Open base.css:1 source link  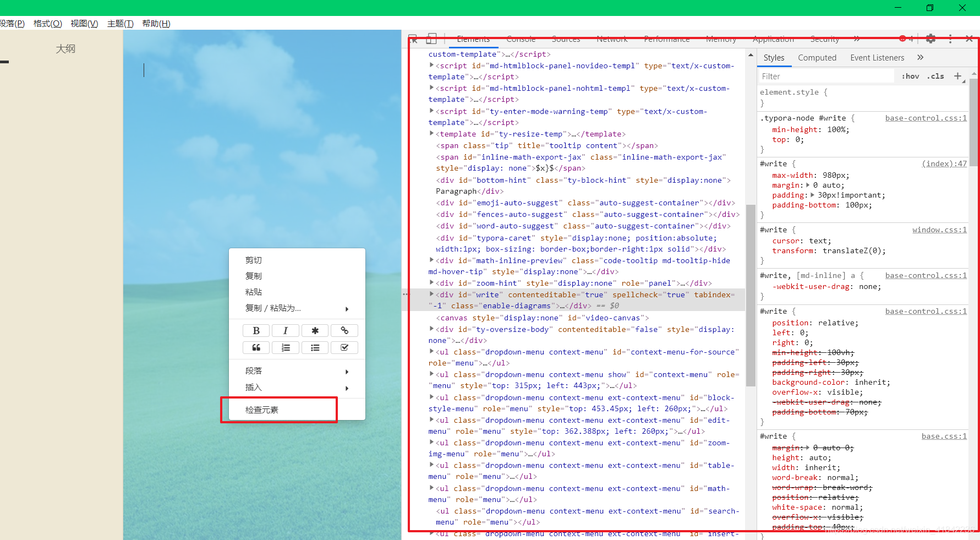tap(944, 436)
